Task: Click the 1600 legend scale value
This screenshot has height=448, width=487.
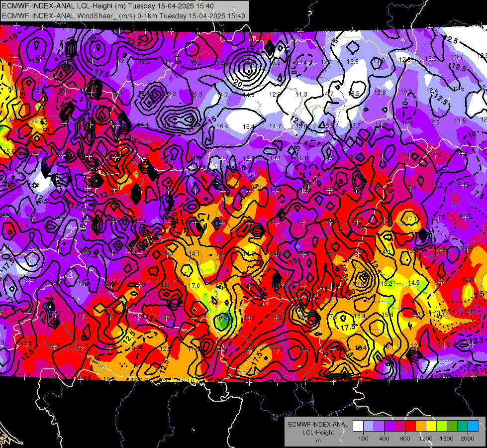Action: pos(447,439)
